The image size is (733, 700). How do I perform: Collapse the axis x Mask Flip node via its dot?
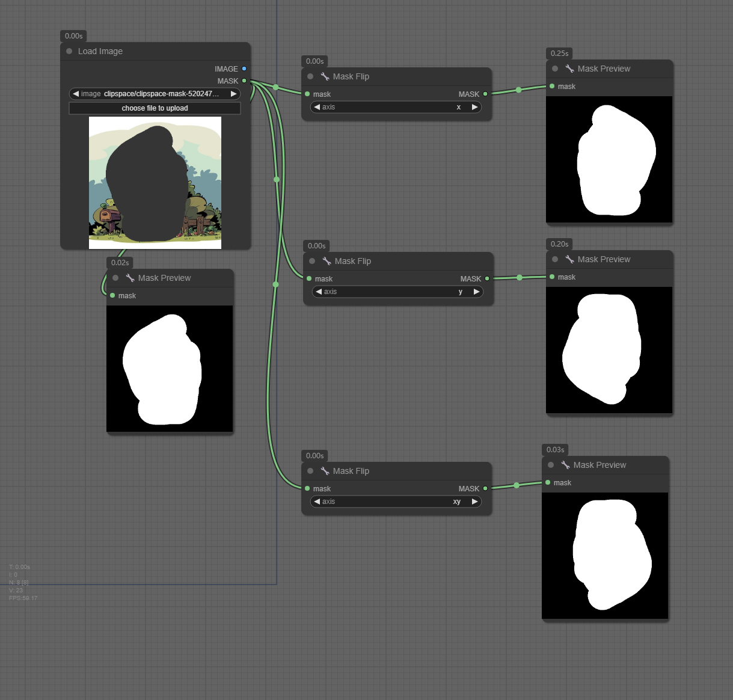tap(310, 76)
